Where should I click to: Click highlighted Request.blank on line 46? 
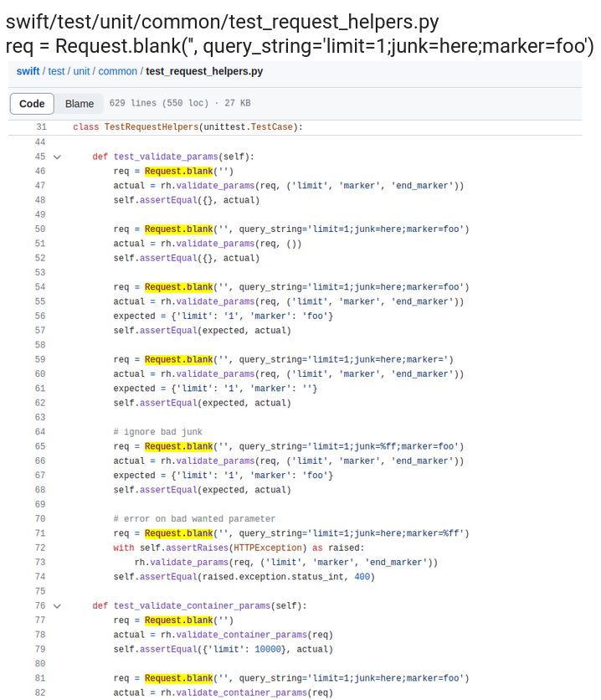[179, 171]
